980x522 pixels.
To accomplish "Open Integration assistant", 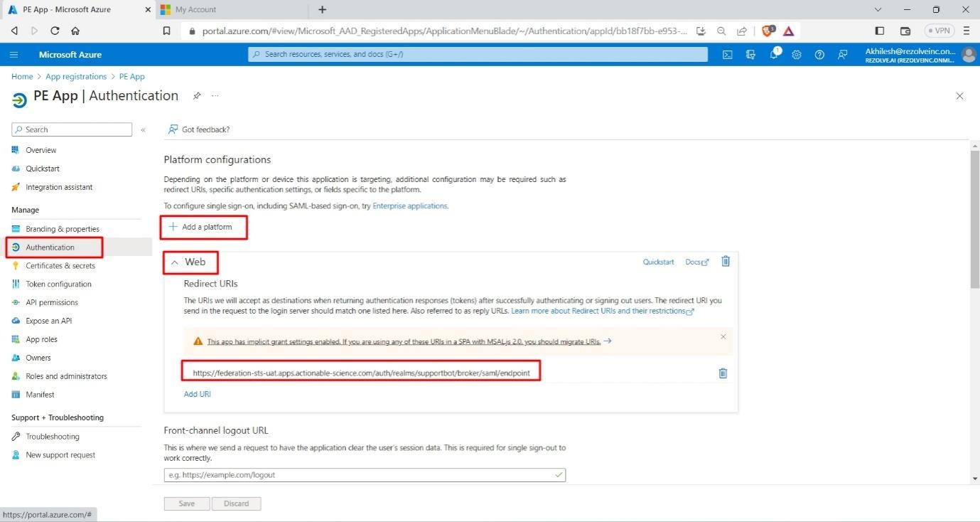I will [59, 187].
